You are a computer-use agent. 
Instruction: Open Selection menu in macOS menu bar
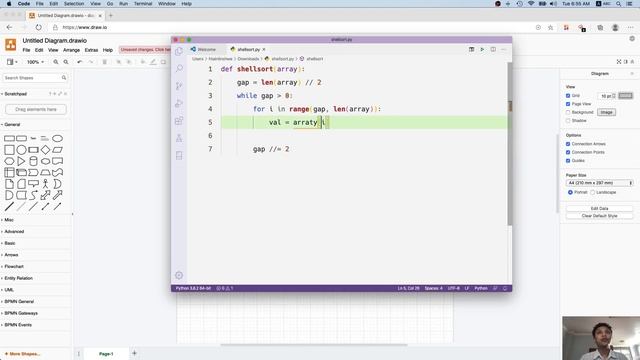(74, 4)
